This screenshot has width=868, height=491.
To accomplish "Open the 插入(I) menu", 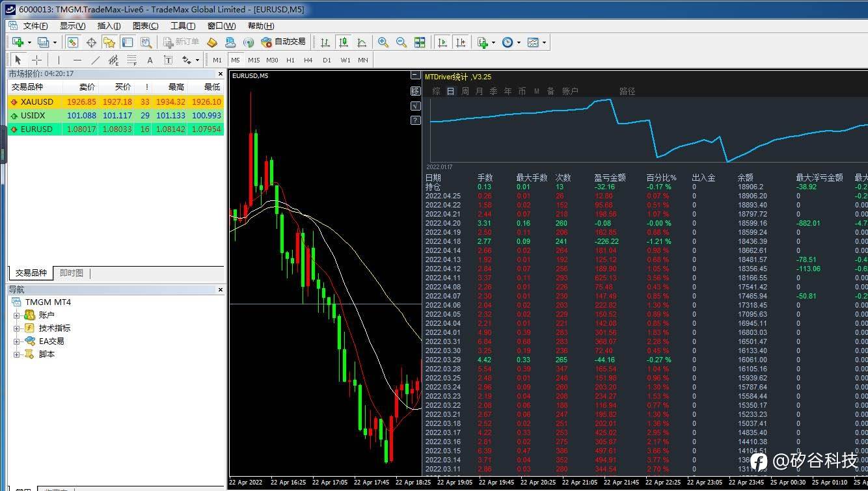I will (109, 26).
